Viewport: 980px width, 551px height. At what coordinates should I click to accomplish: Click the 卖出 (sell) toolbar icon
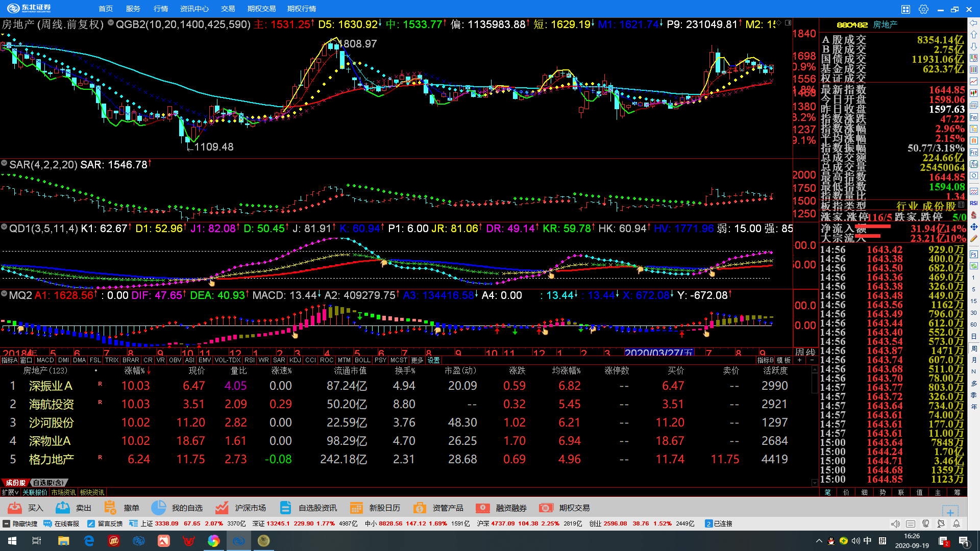tap(63, 508)
